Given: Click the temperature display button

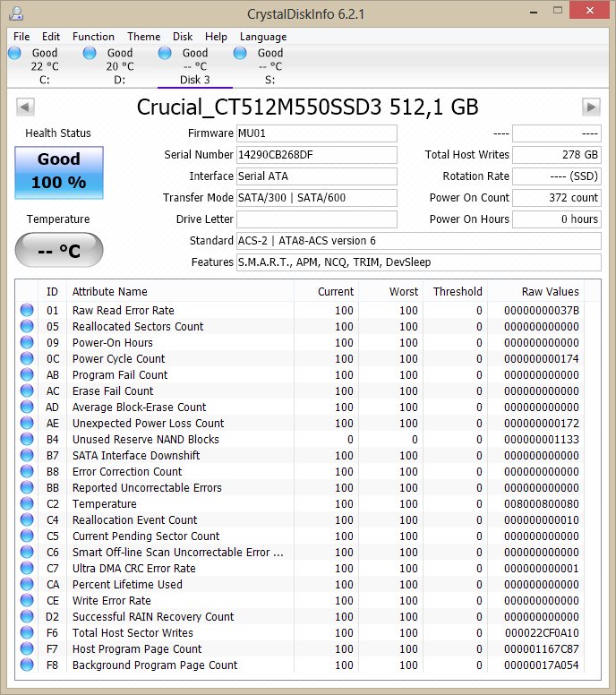Looking at the screenshot, I should tap(59, 251).
